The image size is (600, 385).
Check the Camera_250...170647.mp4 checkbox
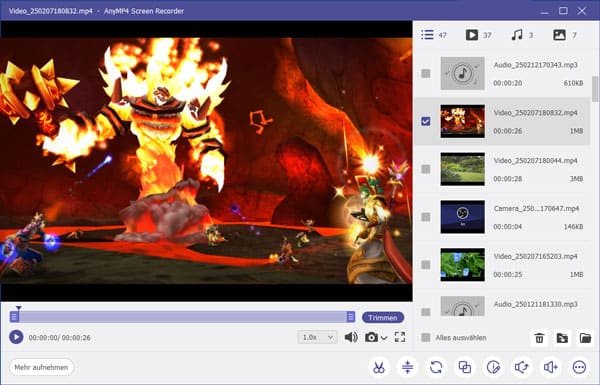(x=426, y=217)
